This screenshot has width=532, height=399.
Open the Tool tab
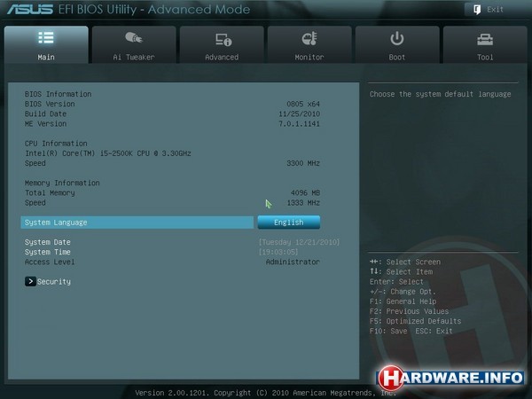[485, 45]
